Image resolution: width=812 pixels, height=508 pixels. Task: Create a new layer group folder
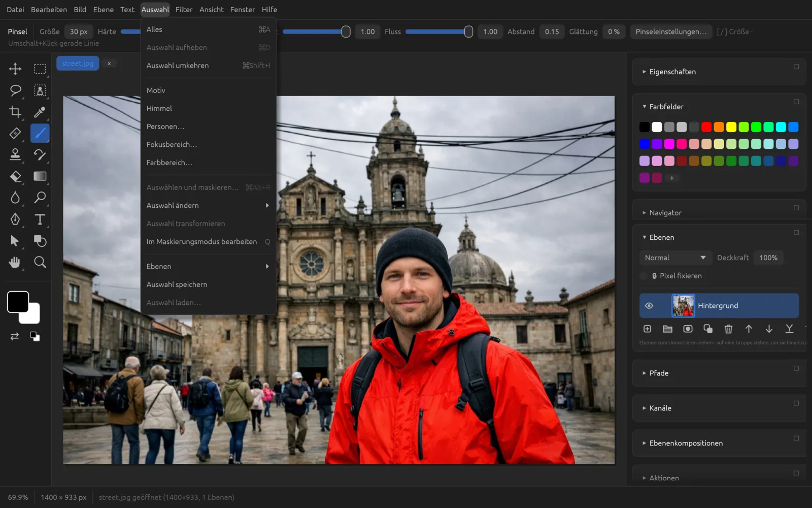click(667, 329)
